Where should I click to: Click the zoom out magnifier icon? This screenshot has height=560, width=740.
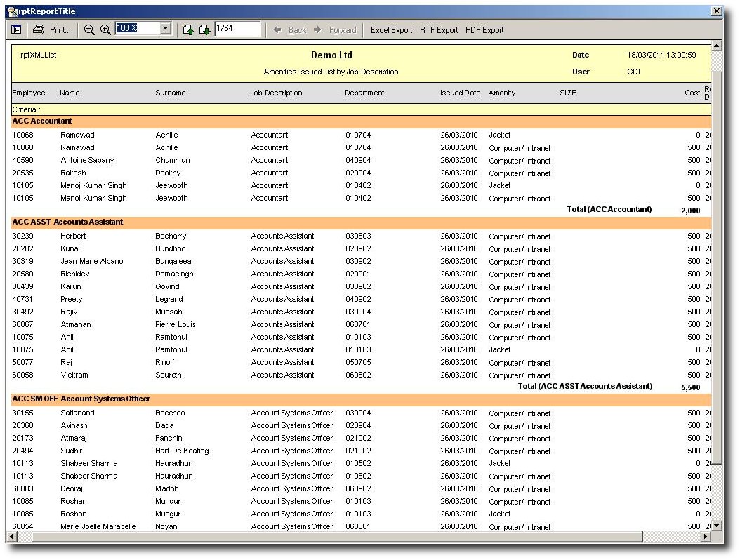[89, 29]
